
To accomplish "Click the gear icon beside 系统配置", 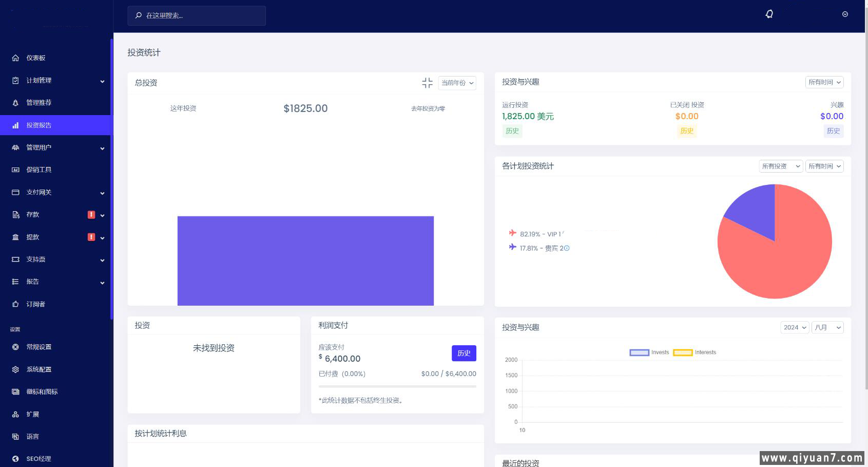I will coord(15,369).
